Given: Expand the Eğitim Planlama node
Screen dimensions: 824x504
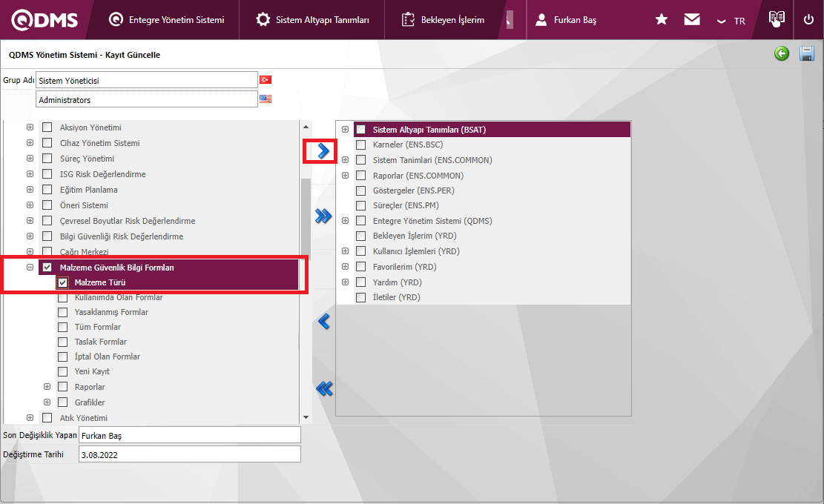Looking at the screenshot, I should [30, 190].
